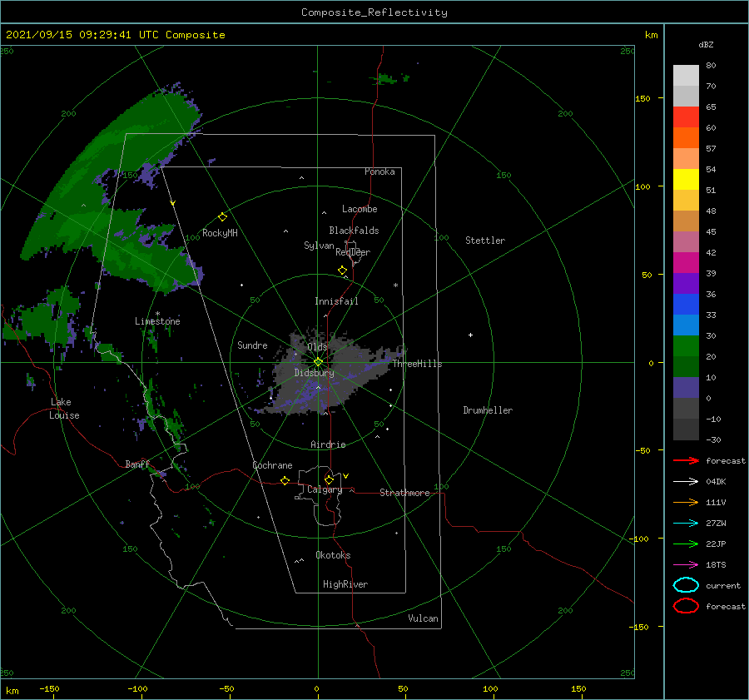Click the yellow diamond marker below Cochrane
The image size is (749, 700).
pos(285,481)
